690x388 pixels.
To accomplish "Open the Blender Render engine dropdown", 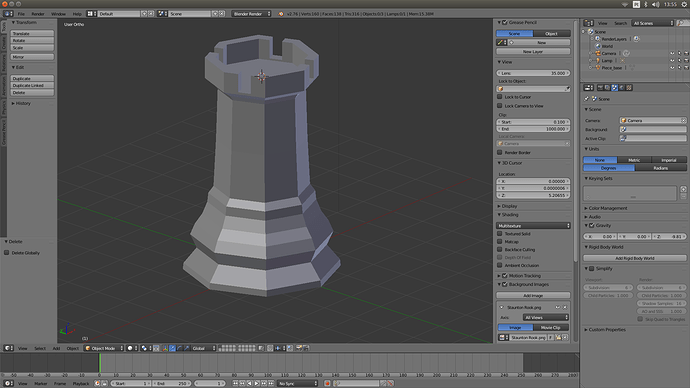I will tap(251, 14).
